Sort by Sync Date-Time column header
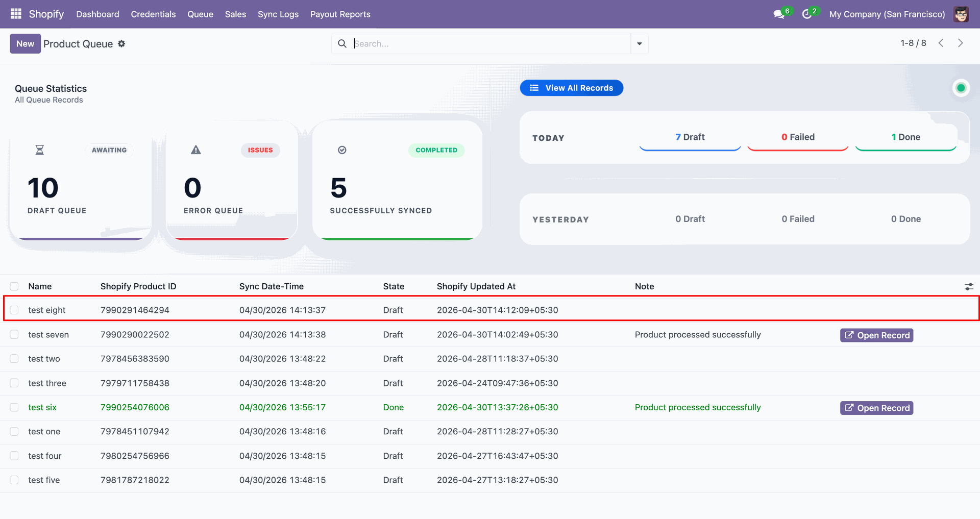 coord(272,286)
